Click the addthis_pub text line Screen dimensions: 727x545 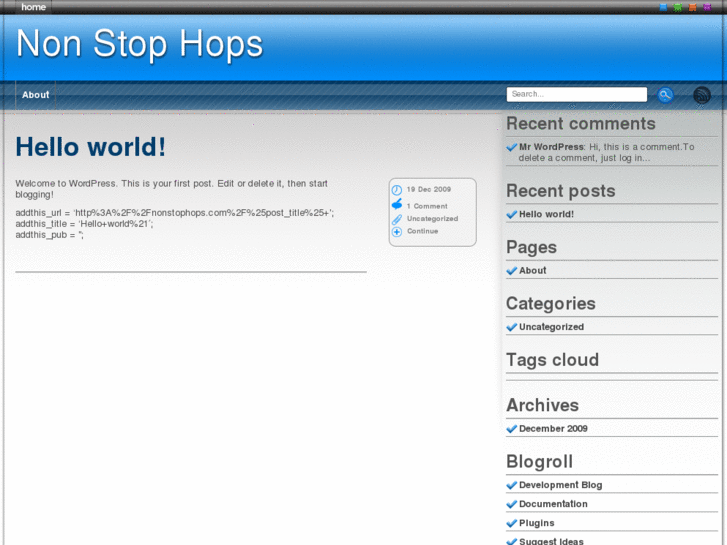point(50,235)
